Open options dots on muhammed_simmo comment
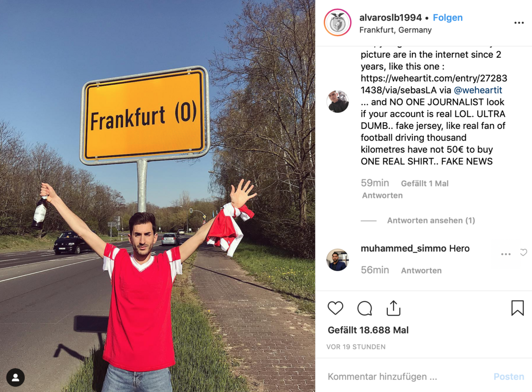 tap(506, 254)
